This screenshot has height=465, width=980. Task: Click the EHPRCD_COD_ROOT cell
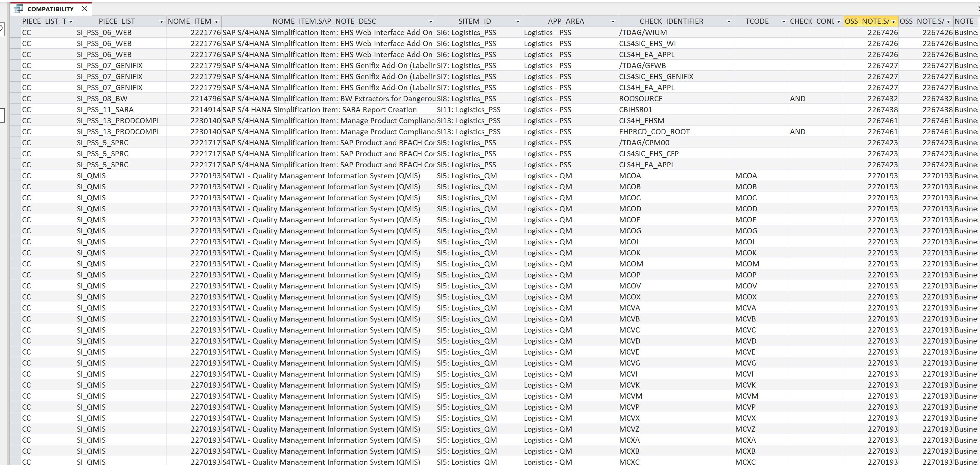(x=654, y=132)
